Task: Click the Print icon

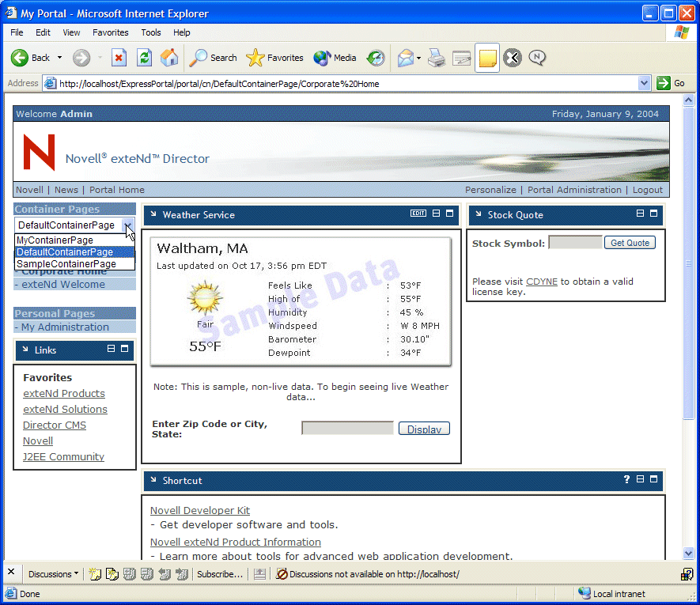Action: tap(435, 58)
